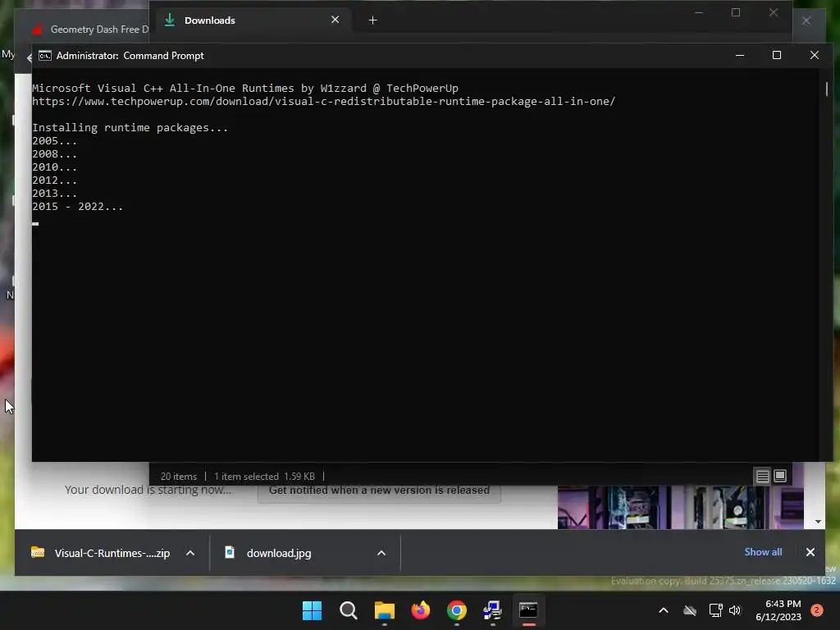Expand options for Visual-C-Runtimes zip download
Viewport: 840px width, 630px height.
tap(190, 553)
